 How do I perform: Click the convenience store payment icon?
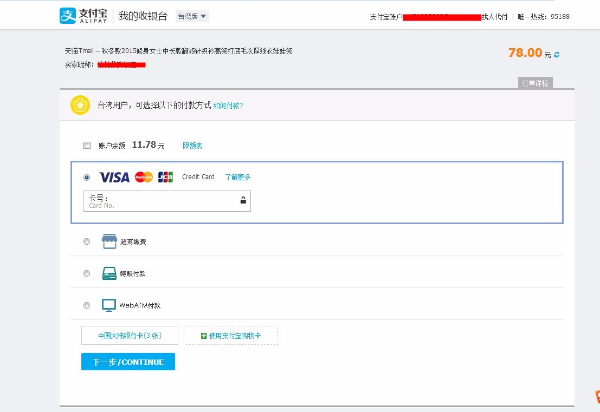(x=110, y=241)
